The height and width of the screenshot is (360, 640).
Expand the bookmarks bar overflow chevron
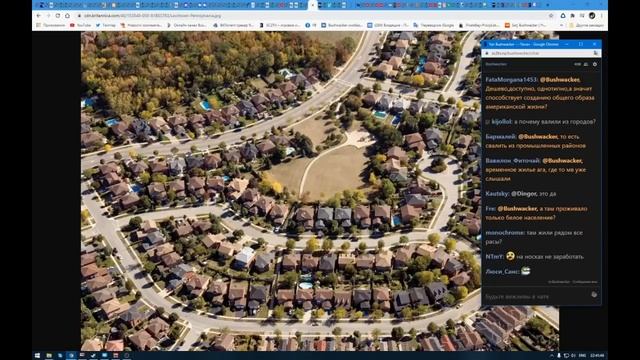tap(562, 25)
